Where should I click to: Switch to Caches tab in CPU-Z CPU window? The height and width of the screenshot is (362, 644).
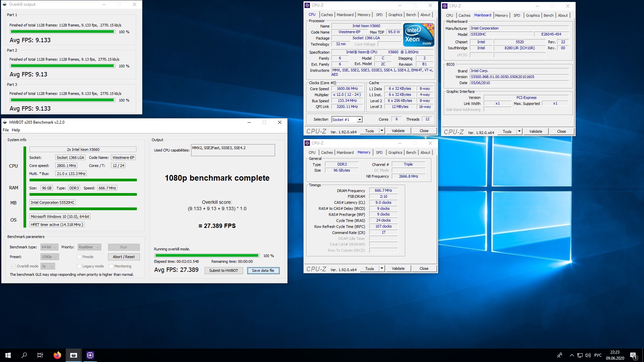(x=327, y=15)
